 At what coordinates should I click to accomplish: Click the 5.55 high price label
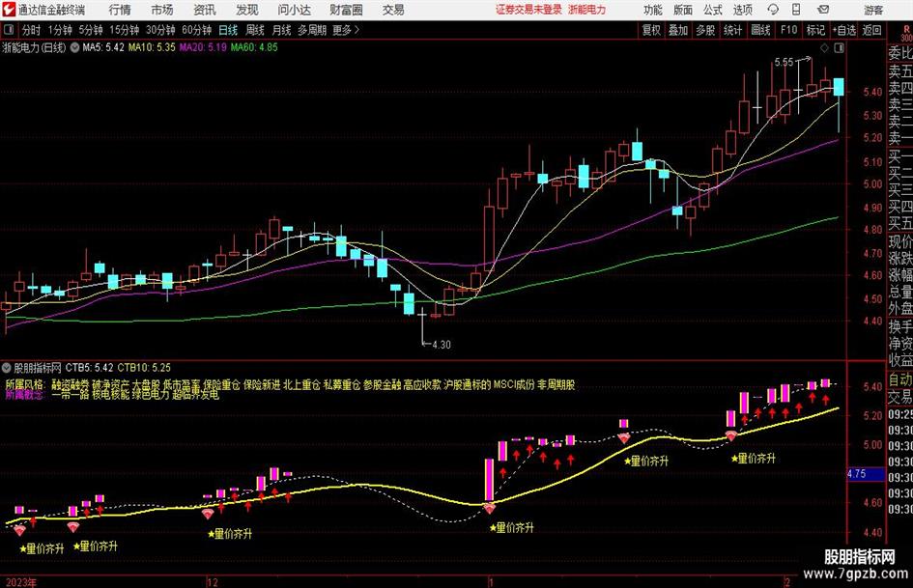tap(784, 62)
